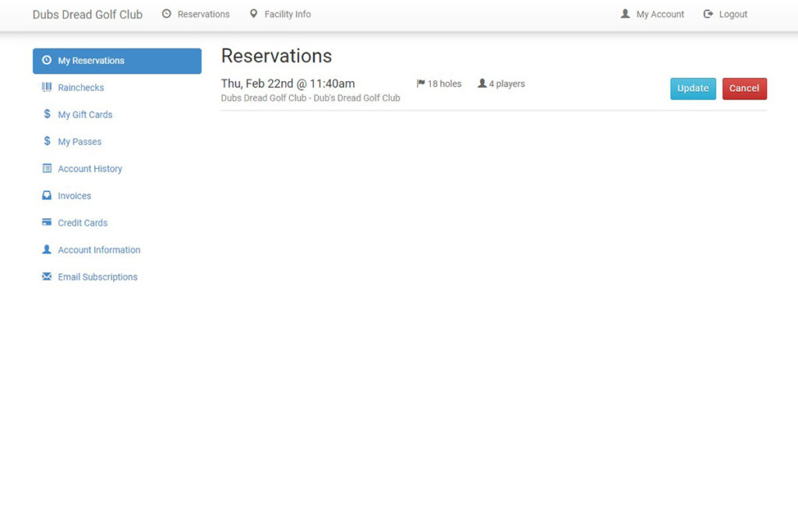
Task: Click the dollar icon beside My Gift Cards
Action: [x=47, y=115]
